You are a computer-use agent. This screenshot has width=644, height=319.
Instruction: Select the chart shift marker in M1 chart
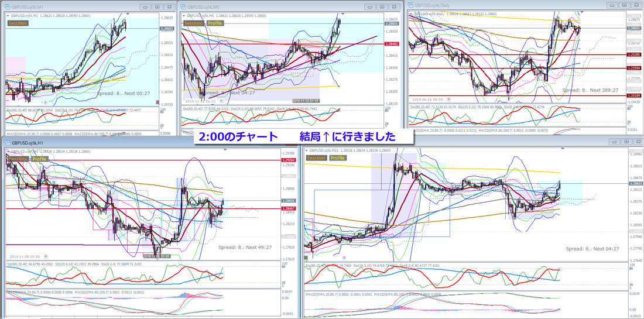128,15
